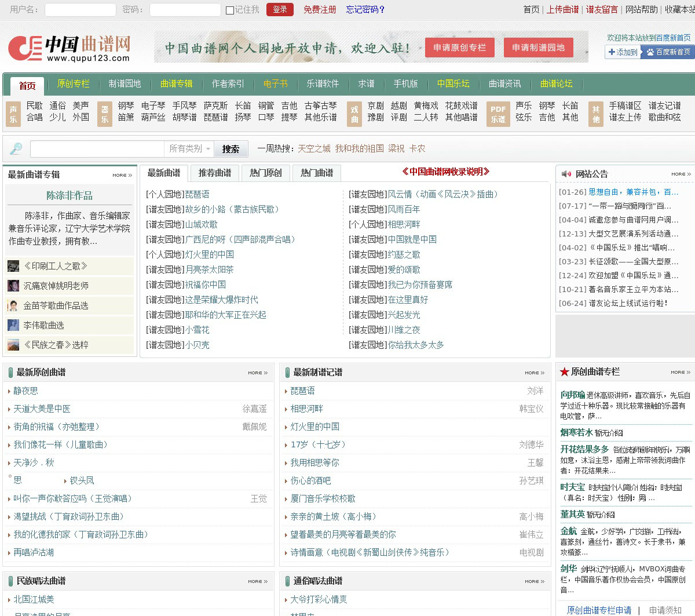695x616 pixels.
Task: Switch to the 推荐曲谱 tab
Action: 215,173
